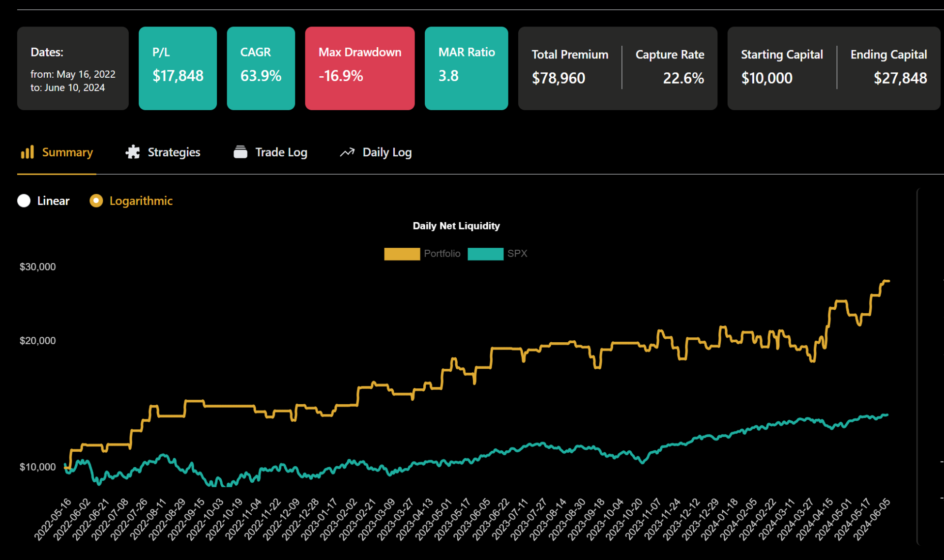Toggle Portfolio series via yellow legend swatch
Viewport: 944px width, 560px height.
coord(402,254)
